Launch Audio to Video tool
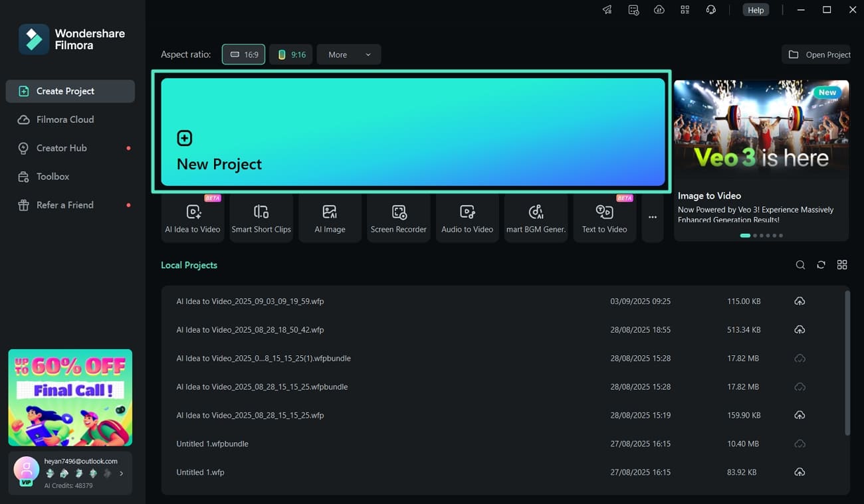This screenshot has width=864, height=504. click(467, 218)
